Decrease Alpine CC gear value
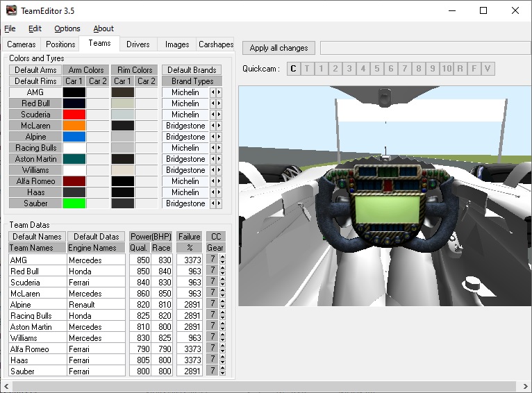The image size is (532, 393). [222, 306]
